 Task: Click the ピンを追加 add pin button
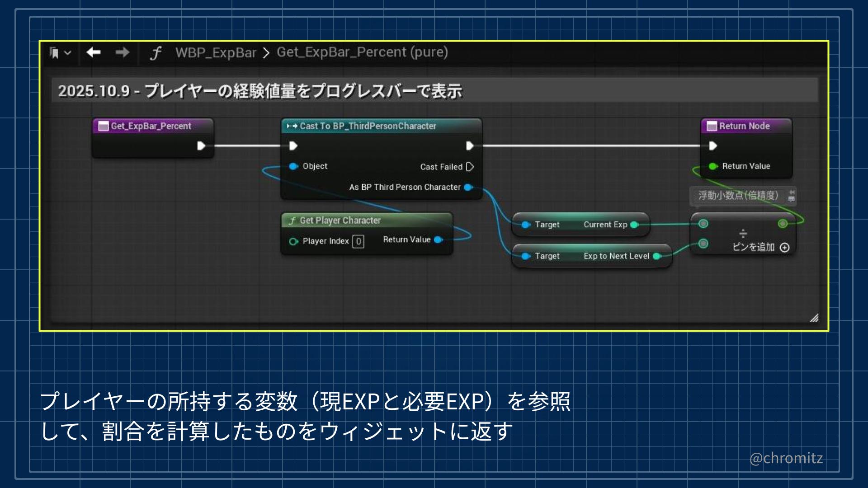(761, 247)
